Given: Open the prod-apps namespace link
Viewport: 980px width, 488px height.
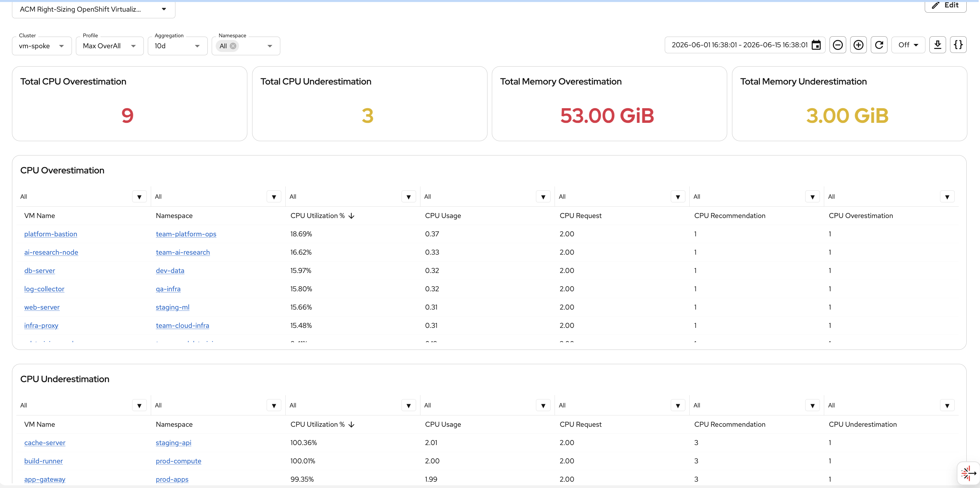Looking at the screenshot, I should click(x=172, y=479).
